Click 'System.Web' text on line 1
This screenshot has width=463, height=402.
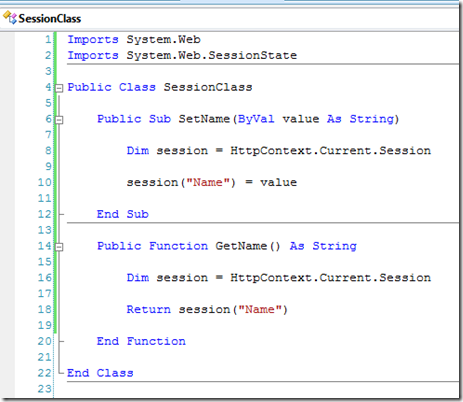163,40
